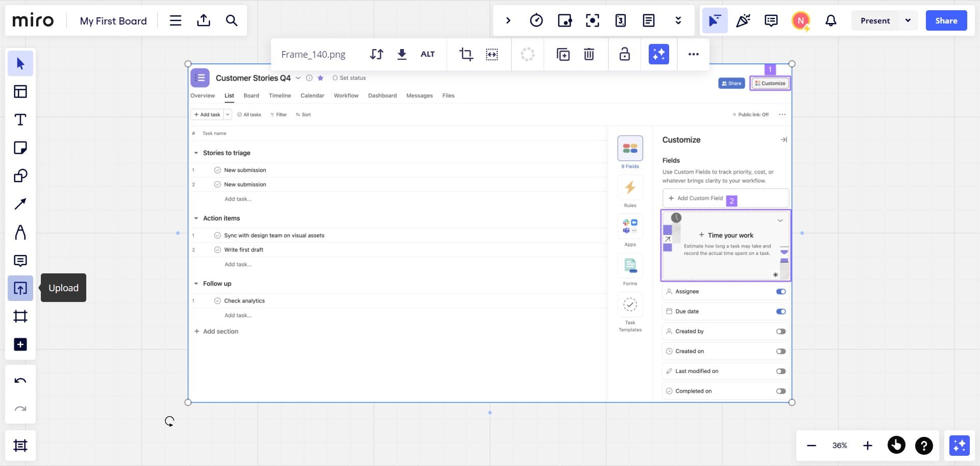The height and width of the screenshot is (466, 980).
Task: Open the Templates tool in sidebar
Action: (20, 92)
